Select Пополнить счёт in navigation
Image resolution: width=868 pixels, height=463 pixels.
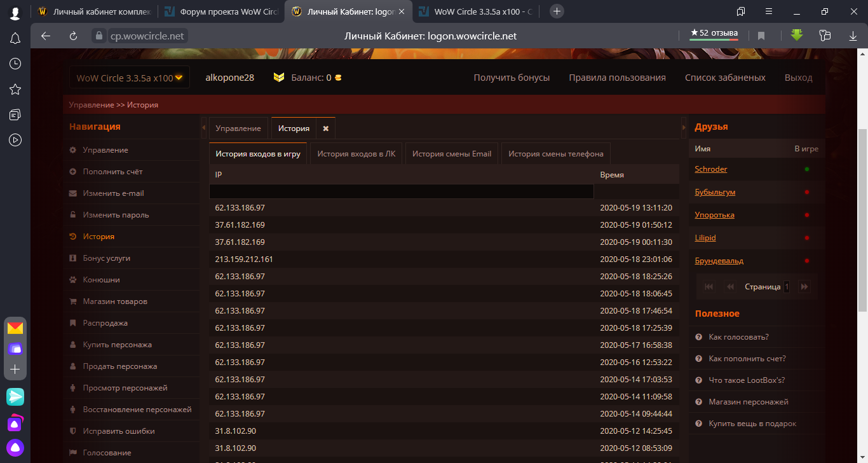pyautogui.click(x=112, y=172)
